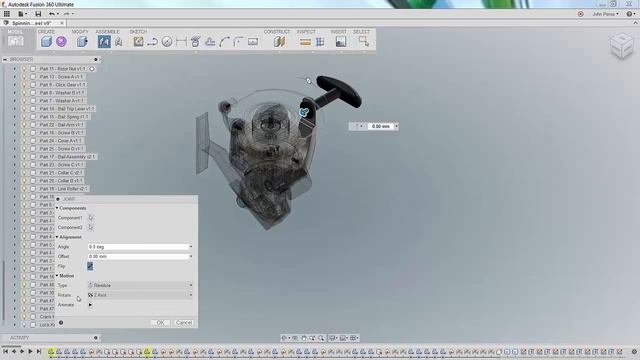This screenshot has width=640, height=360.
Task: Click the radio dot next to Part 11 - Rotor Nut
Action: click(x=92, y=69)
